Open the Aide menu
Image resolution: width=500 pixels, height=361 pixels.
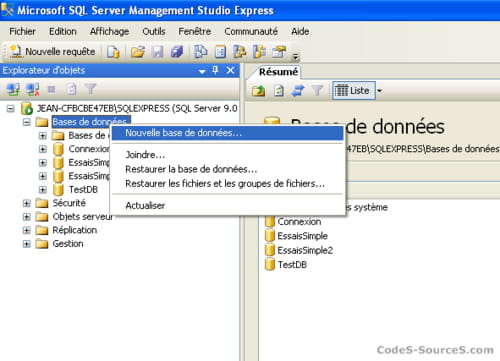[x=300, y=31]
